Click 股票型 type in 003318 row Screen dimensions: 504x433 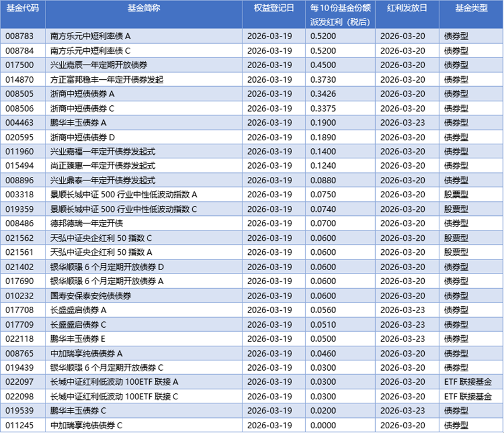point(456,194)
